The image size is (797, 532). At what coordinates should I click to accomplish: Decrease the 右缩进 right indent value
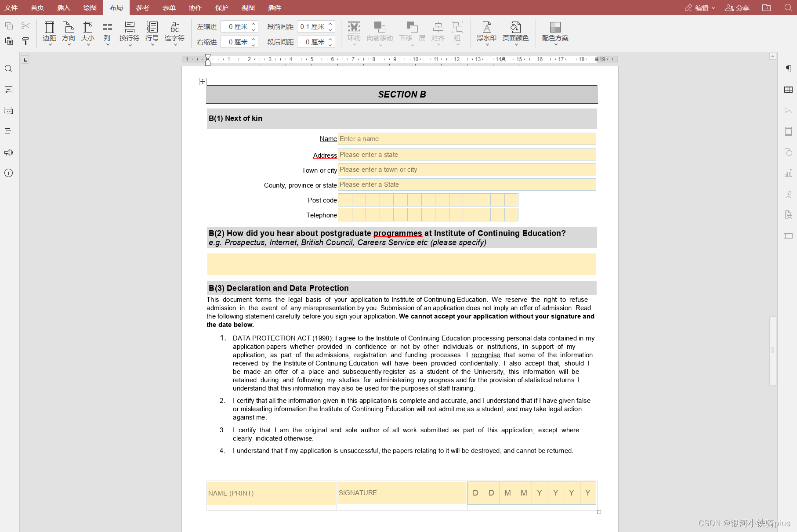(254, 45)
